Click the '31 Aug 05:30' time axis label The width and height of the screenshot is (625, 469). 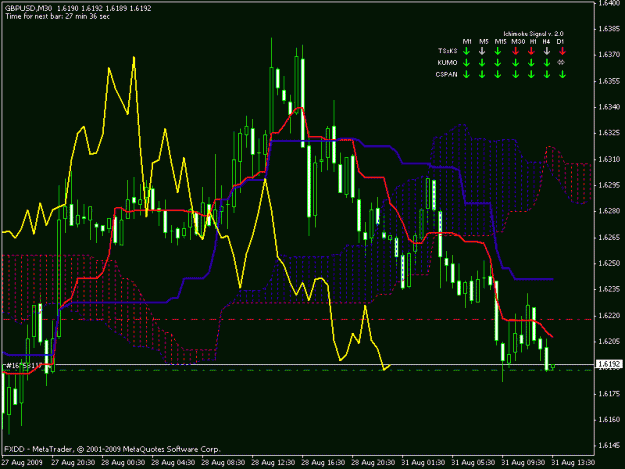tap(473, 463)
